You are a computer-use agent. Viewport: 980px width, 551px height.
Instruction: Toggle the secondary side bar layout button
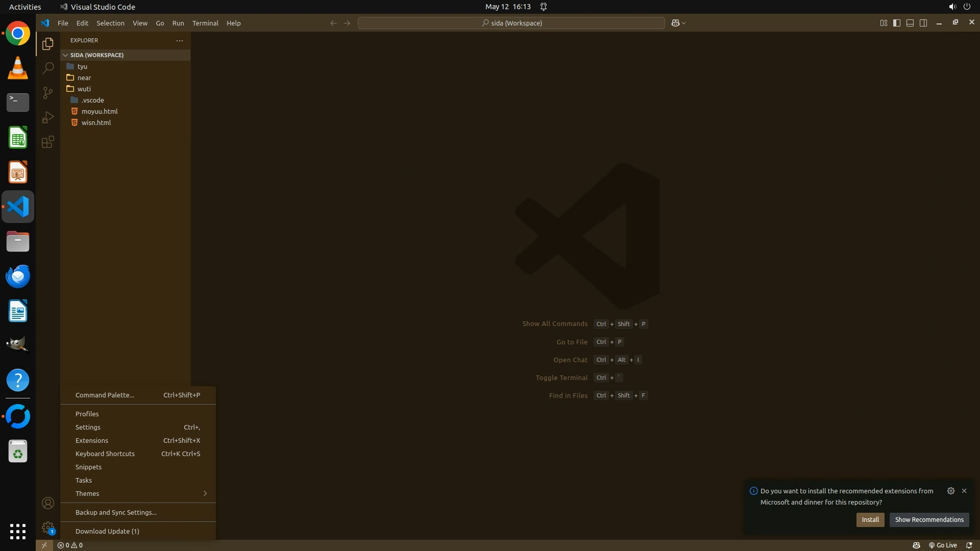click(923, 23)
